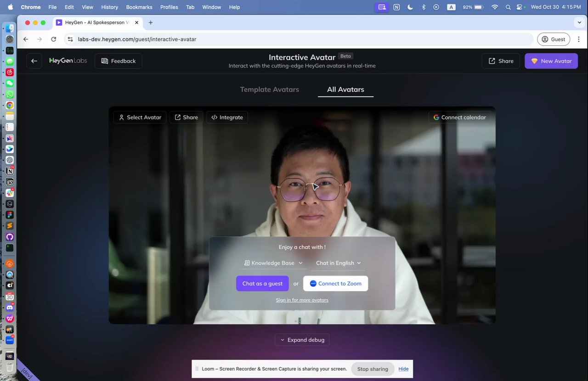Open the Guest profile menu
The image size is (588, 381).
pyautogui.click(x=554, y=39)
